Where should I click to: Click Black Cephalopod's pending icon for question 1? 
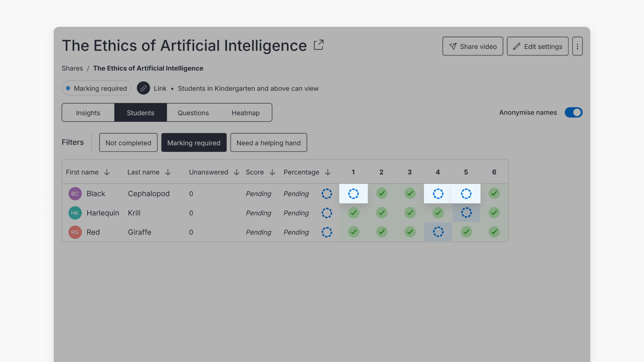(x=353, y=193)
